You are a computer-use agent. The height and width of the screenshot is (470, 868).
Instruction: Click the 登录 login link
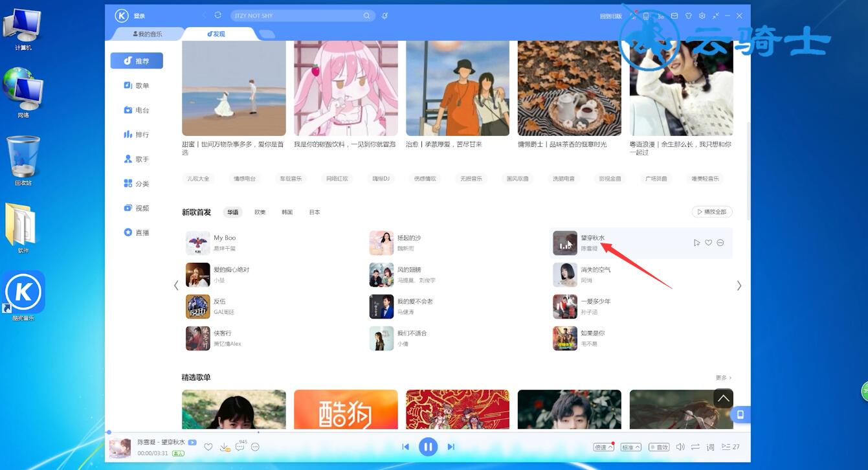140,16
